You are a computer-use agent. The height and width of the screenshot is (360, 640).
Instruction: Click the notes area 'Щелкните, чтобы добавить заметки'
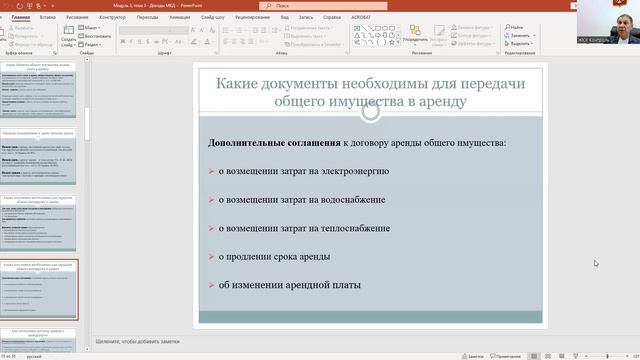coord(138,342)
